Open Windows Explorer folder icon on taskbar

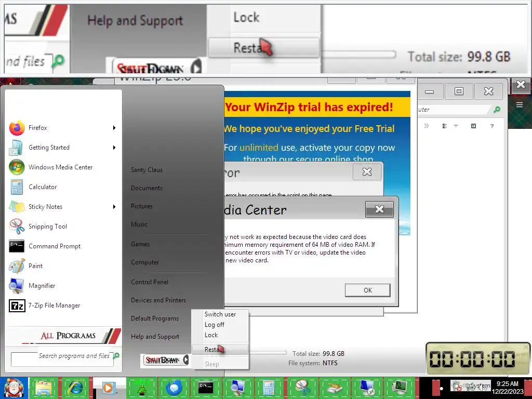pyautogui.click(x=44, y=388)
